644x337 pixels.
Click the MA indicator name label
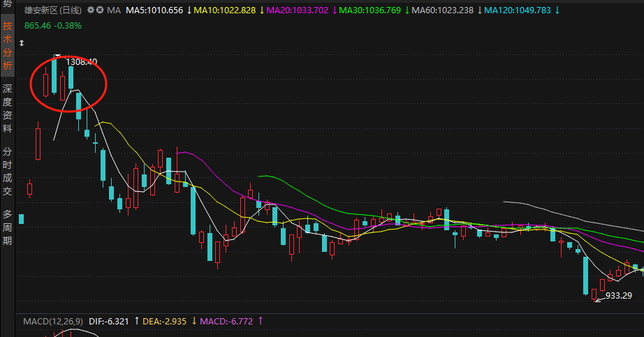click(114, 10)
